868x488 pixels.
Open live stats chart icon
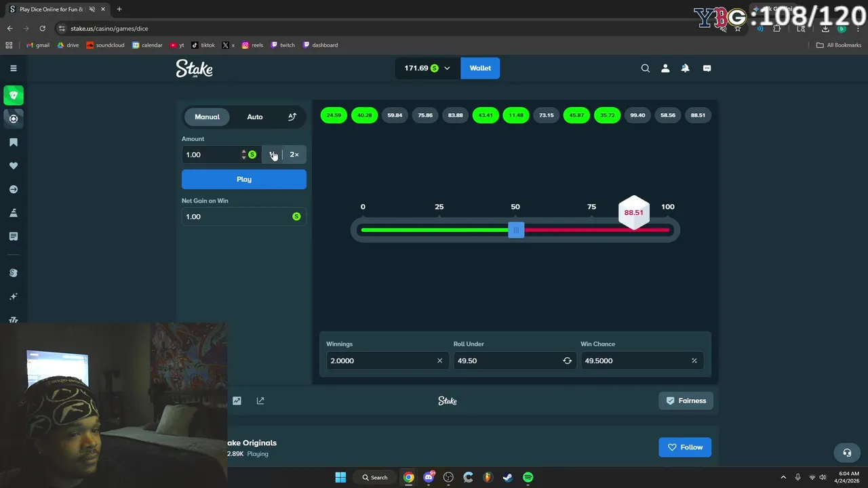(x=237, y=401)
